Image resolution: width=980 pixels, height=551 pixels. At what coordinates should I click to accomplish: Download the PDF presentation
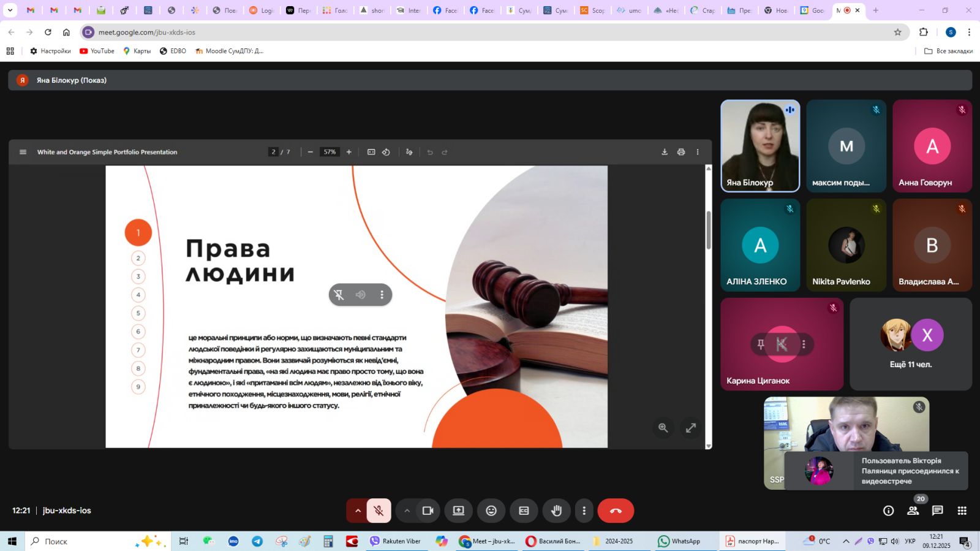pyautogui.click(x=665, y=152)
